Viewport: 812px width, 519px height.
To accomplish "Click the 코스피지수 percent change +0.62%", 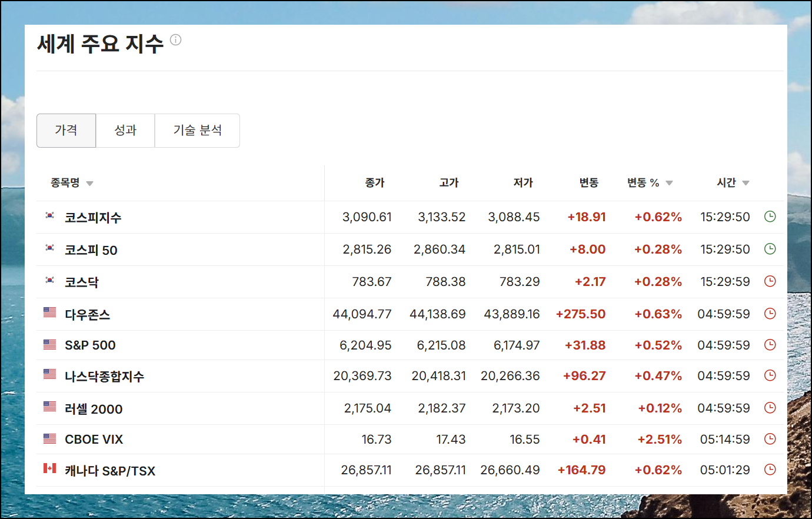I will (x=658, y=217).
